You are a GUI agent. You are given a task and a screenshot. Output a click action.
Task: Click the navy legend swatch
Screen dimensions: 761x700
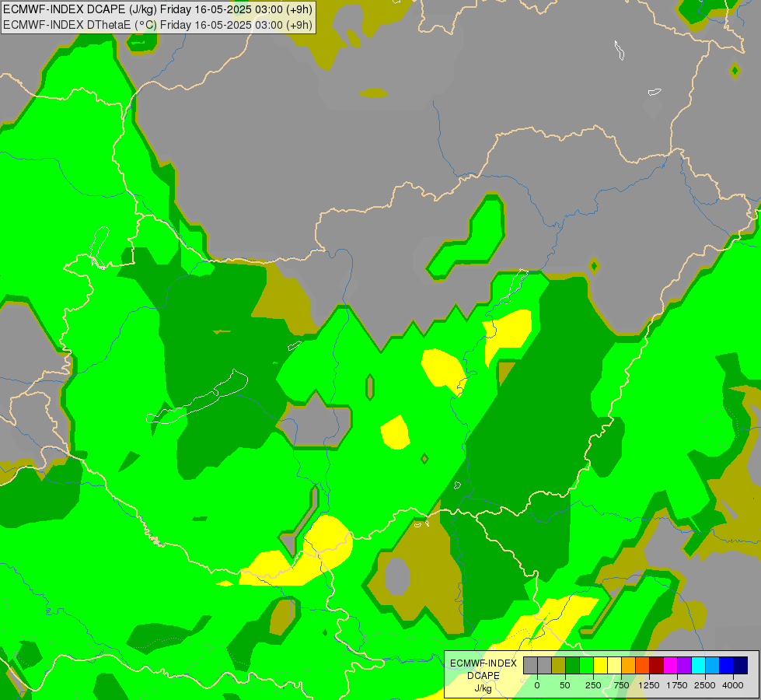[740, 665]
